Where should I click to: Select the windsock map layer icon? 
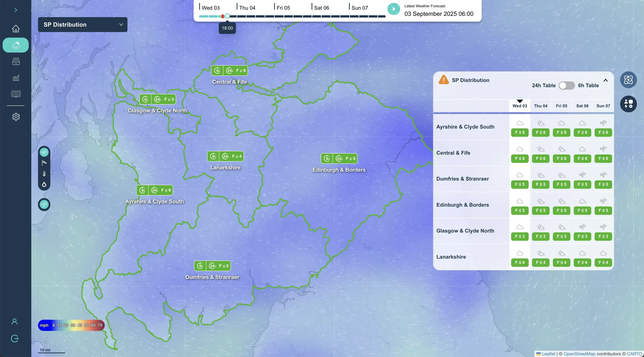click(44, 163)
